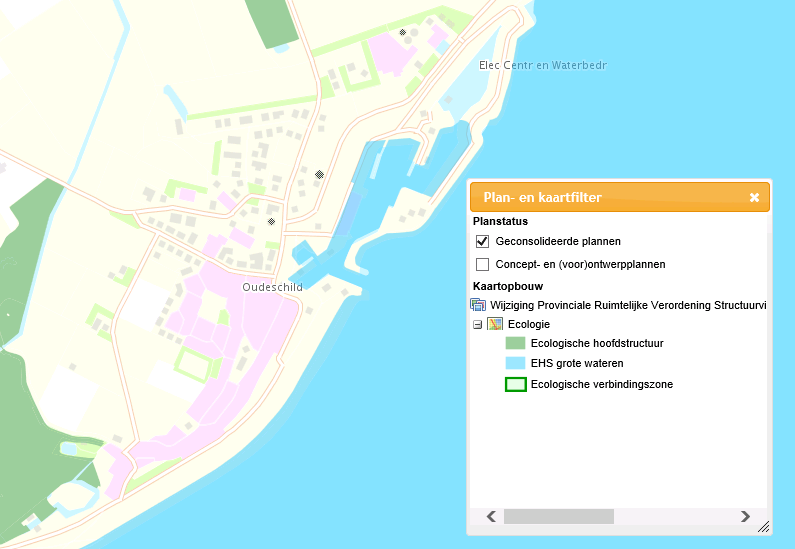The width and height of the screenshot is (795, 549).
Task: Uncheck Geconsolideerde plannen checkbox
Action: point(483,241)
